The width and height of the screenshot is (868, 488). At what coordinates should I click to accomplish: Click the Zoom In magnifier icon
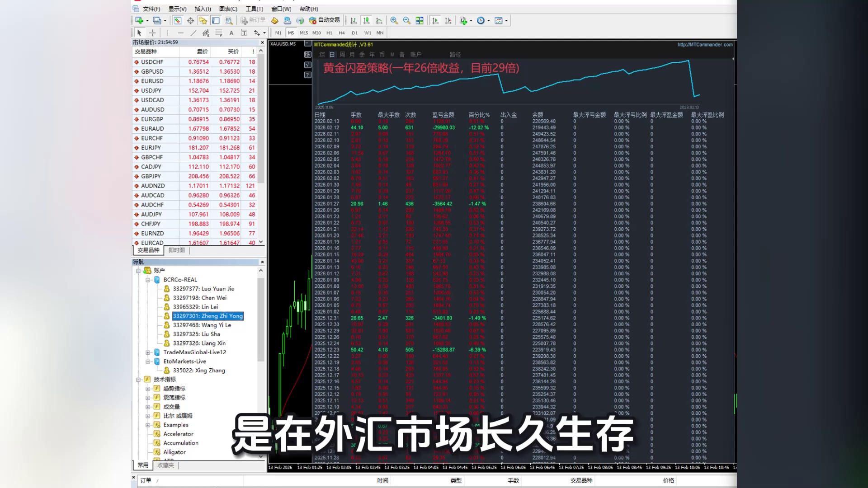coord(394,20)
